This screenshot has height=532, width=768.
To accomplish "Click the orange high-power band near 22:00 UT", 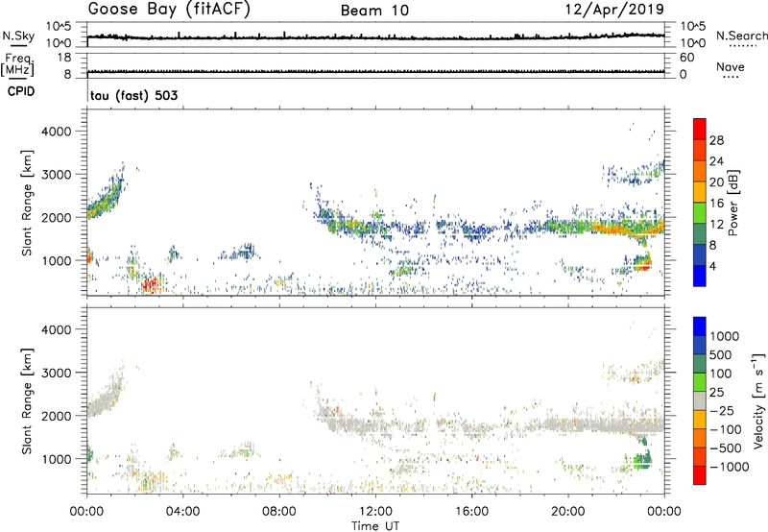I will [627, 229].
